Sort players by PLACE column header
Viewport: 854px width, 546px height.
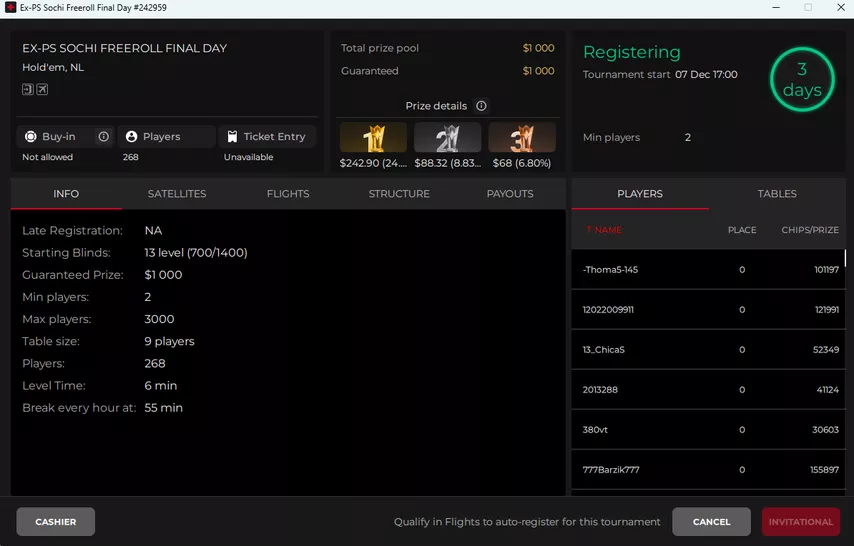pyautogui.click(x=741, y=230)
